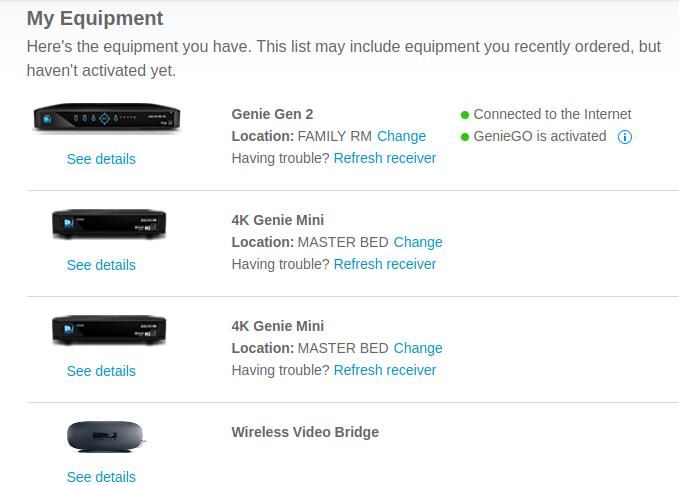Image resolution: width=679 pixels, height=485 pixels.
Task: Click green dot beside GenieGO is activated
Action: point(465,137)
